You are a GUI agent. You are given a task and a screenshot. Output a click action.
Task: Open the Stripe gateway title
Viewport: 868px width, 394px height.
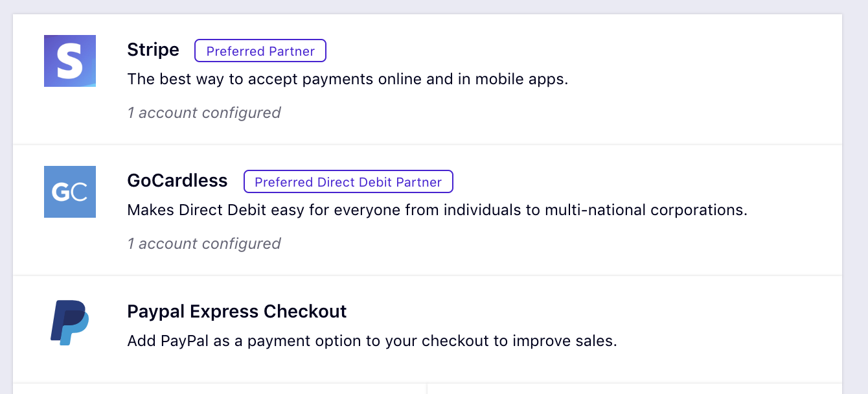click(154, 50)
